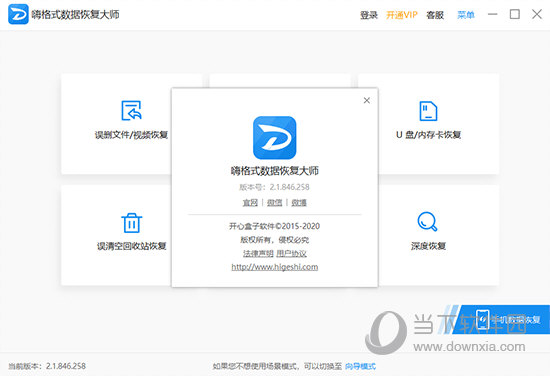Viewport: 550px width, 376px height.
Task: Open 客服 customer service
Action: [x=435, y=15]
